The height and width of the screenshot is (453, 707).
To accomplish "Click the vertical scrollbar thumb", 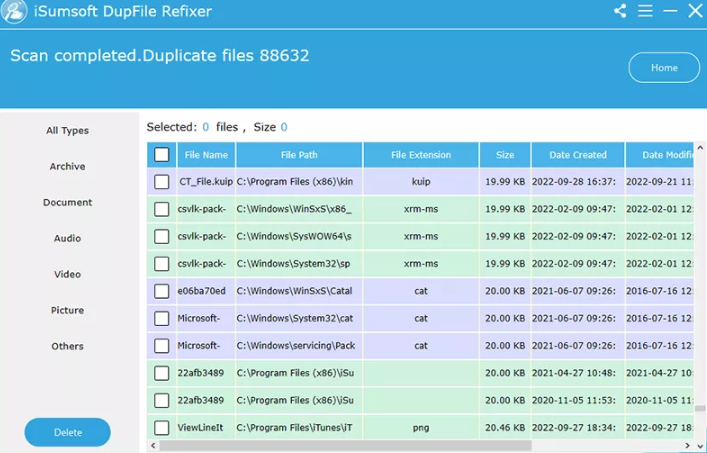I will (700, 408).
